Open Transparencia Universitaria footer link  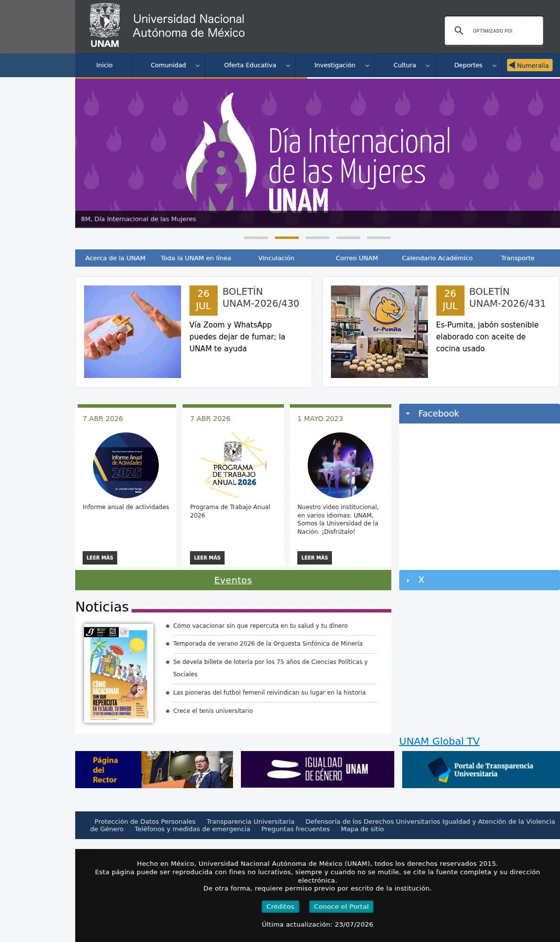[250, 822]
